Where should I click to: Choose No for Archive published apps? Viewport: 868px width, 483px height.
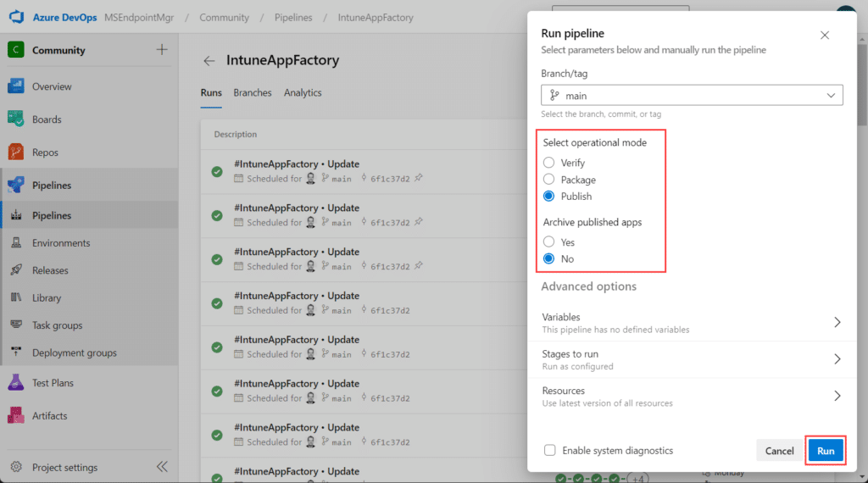click(548, 258)
